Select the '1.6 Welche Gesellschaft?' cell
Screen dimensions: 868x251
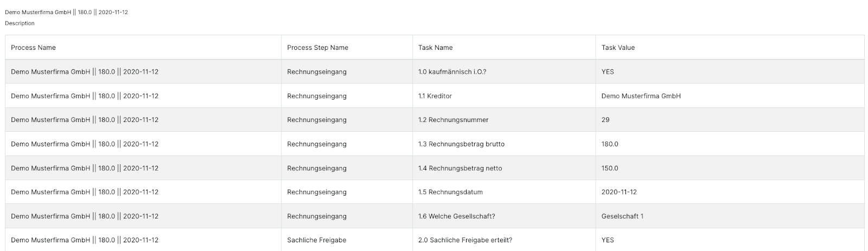(x=504, y=216)
